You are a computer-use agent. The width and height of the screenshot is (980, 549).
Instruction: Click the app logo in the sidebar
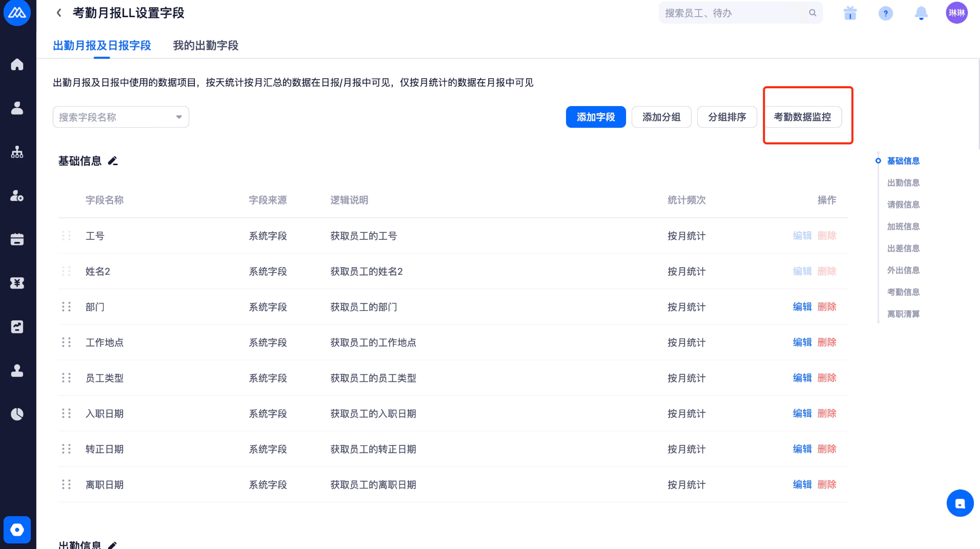click(x=17, y=12)
